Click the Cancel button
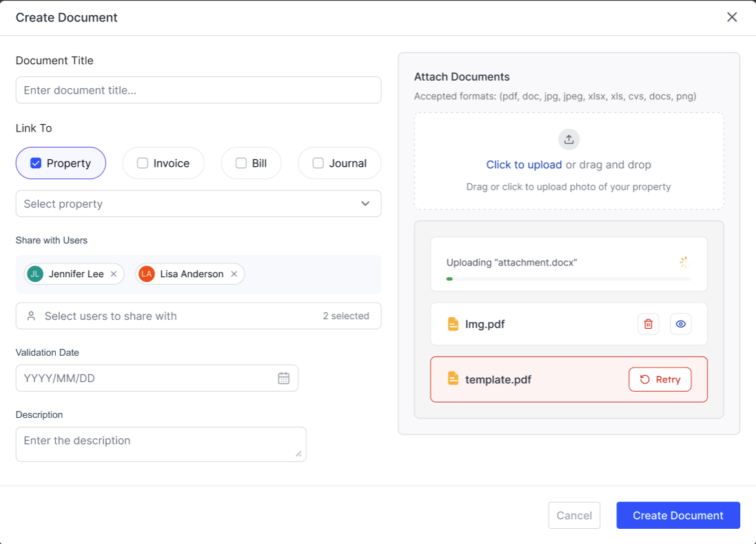Screen dimensions: 756x544 [x=574, y=515]
